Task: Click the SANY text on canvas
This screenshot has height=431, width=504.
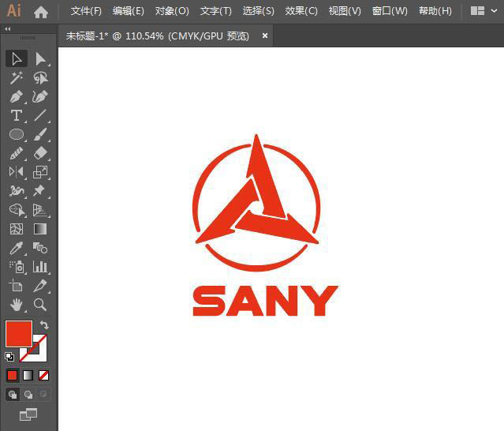Action: pyautogui.click(x=265, y=301)
